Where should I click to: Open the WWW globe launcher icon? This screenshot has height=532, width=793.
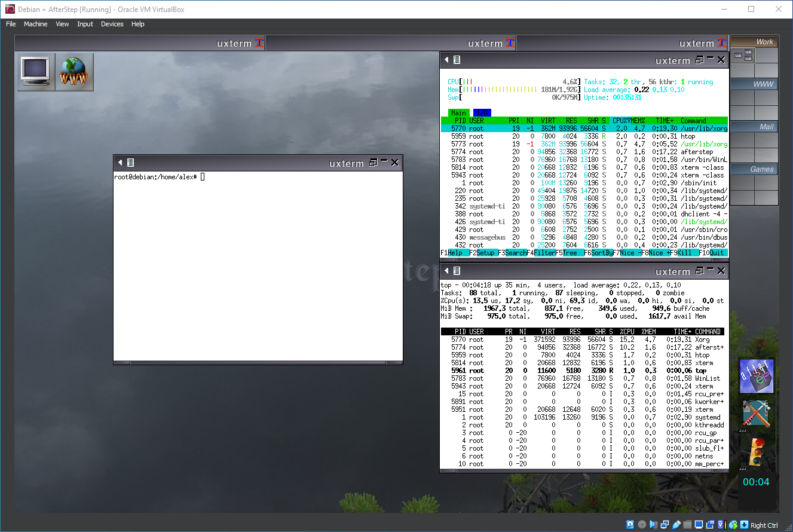click(74, 72)
